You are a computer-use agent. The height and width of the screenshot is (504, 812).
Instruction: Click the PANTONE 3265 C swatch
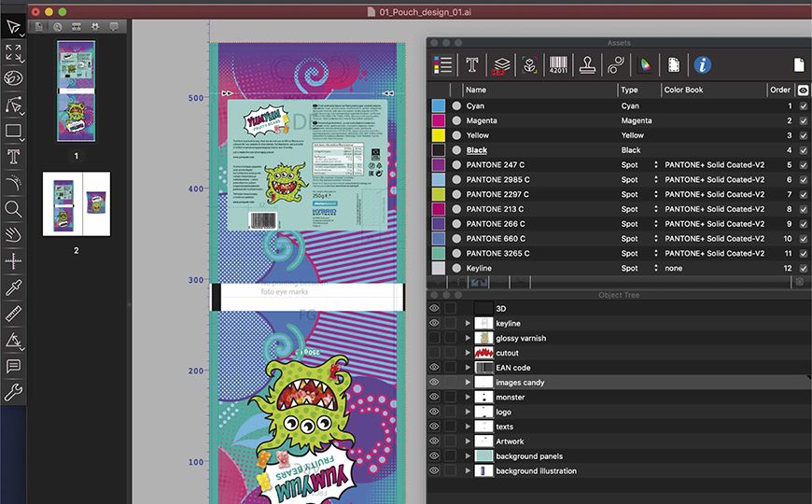[439, 253]
